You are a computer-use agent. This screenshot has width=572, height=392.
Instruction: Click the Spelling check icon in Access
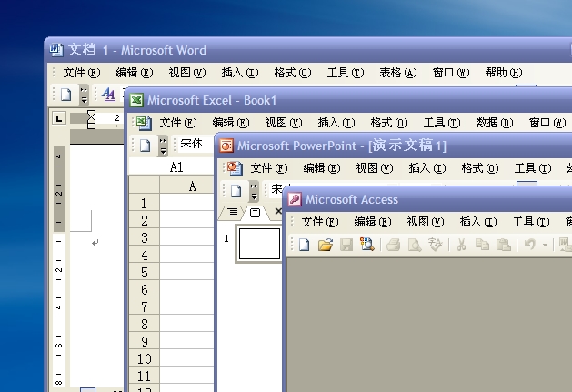point(436,244)
